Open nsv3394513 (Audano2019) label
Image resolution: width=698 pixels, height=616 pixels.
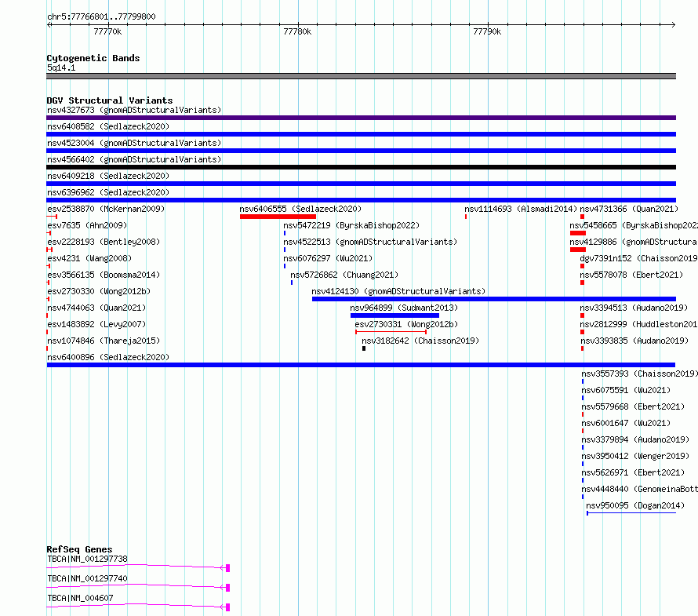coord(634,308)
